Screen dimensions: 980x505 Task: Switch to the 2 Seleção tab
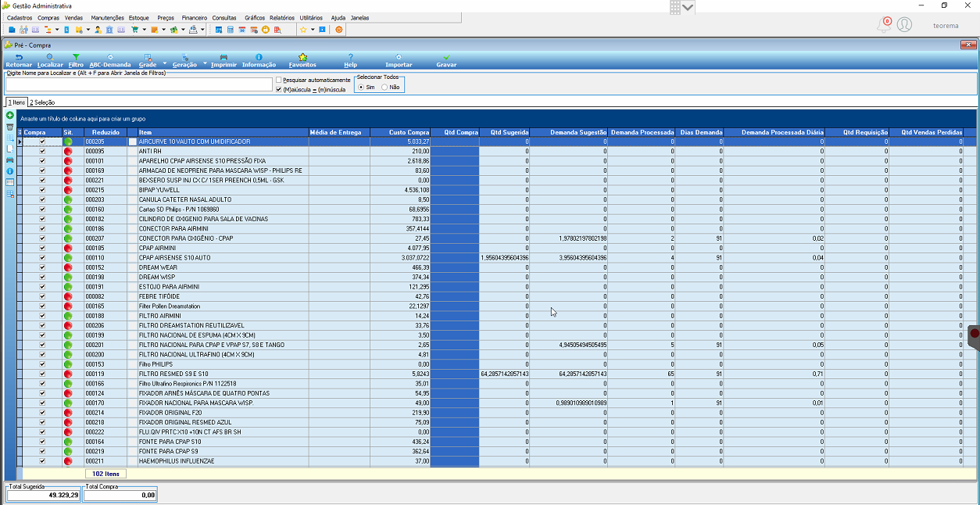[42, 102]
